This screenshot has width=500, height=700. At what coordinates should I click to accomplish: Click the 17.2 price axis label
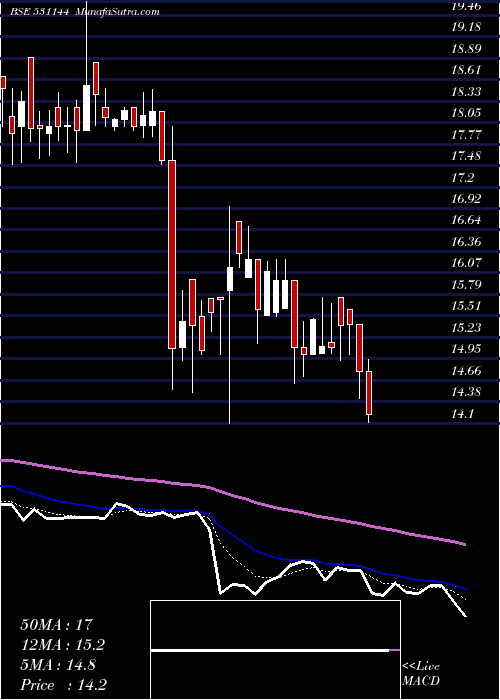pyautogui.click(x=462, y=178)
